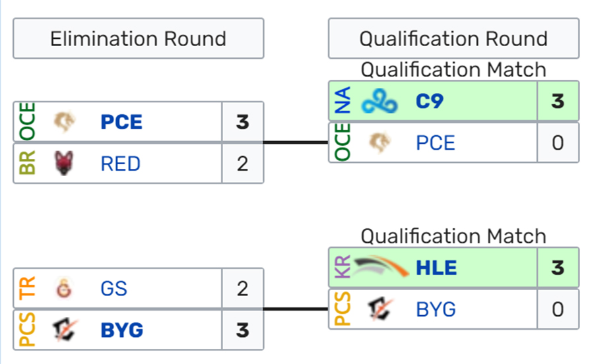Click BYG logo in Elimination Round
Screen dimensions: 594x364
65,330
